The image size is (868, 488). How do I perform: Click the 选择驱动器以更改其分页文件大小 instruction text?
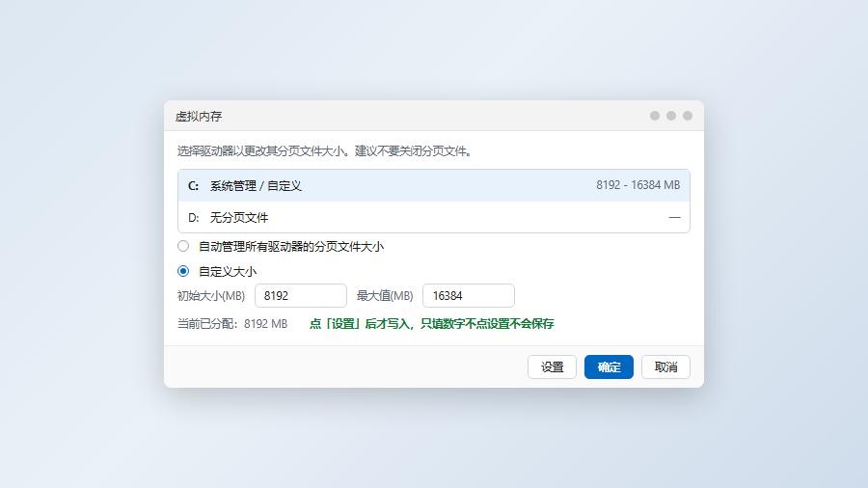click(324, 151)
